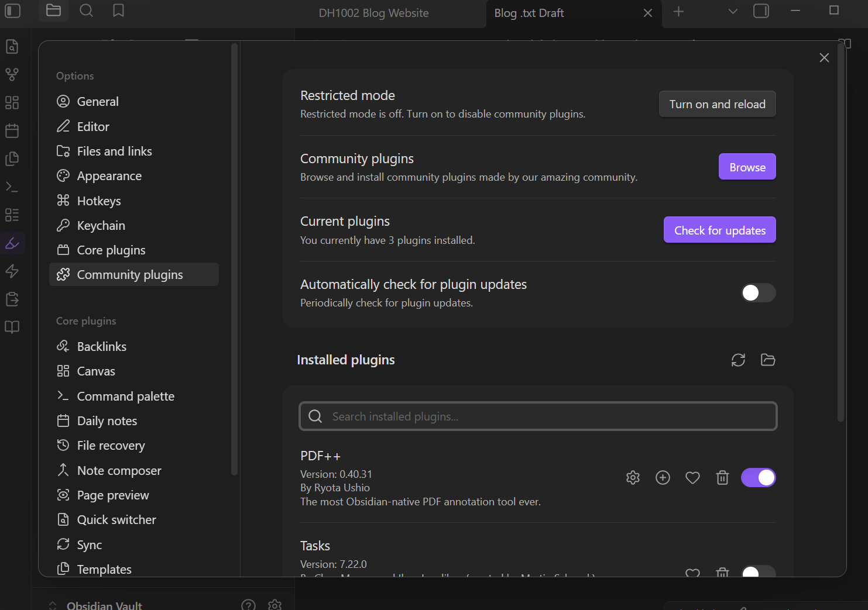
Task: Disable the PDF++ plugin toggle
Action: (x=758, y=478)
